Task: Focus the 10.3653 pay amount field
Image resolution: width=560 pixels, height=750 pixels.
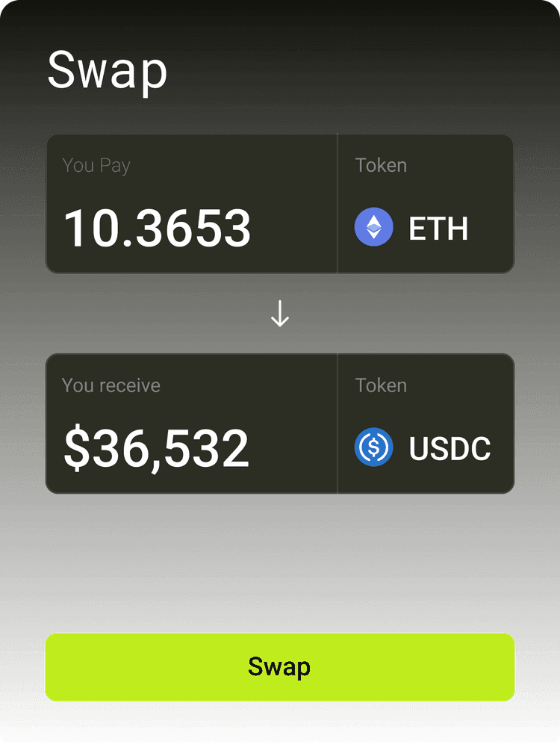Action: point(158,228)
